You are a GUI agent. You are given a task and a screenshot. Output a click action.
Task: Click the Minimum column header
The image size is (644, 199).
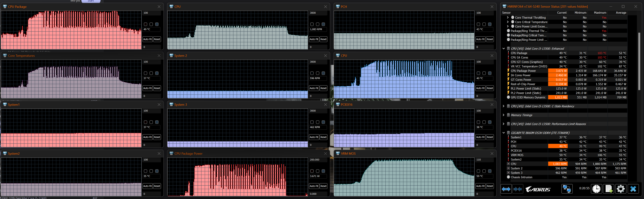tap(577, 13)
